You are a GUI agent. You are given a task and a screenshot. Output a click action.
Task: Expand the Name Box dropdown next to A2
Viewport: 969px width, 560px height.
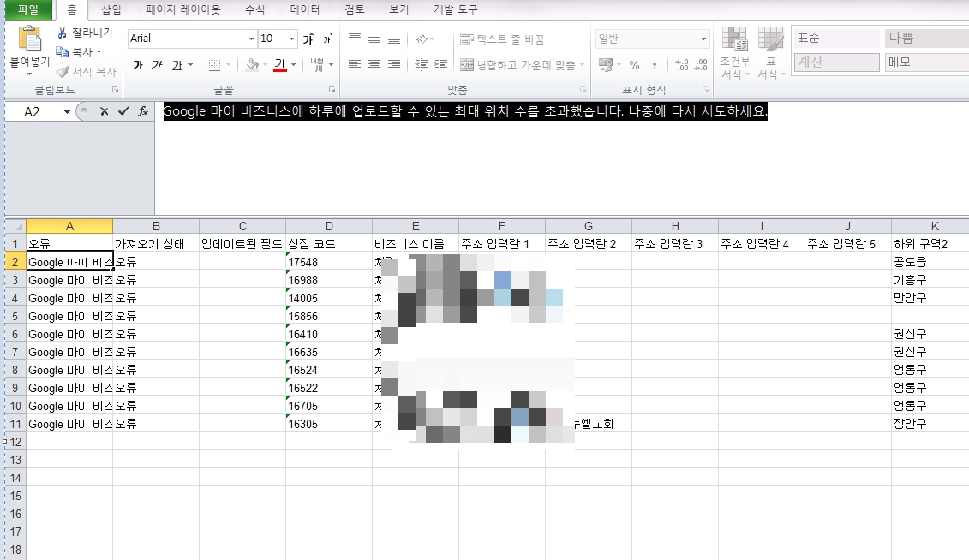click(x=68, y=112)
